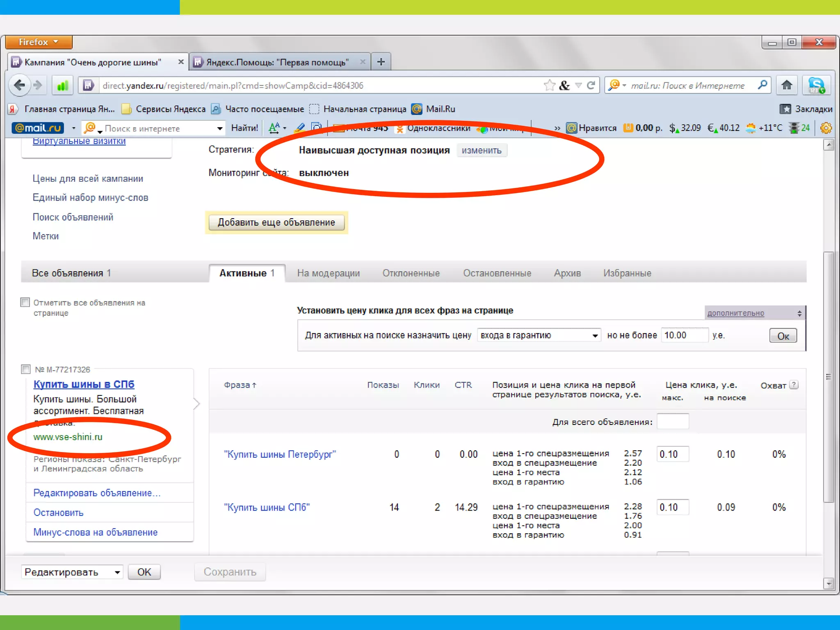This screenshot has height=630, width=840.
Task: Click the vertical page scrollbar thumb
Action: (829, 377)
